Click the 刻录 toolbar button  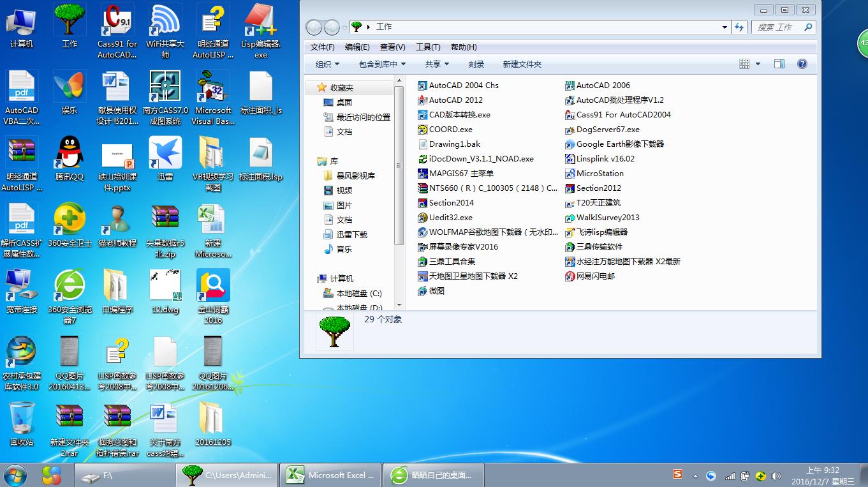pyautogui.click(x=476, y=64)
